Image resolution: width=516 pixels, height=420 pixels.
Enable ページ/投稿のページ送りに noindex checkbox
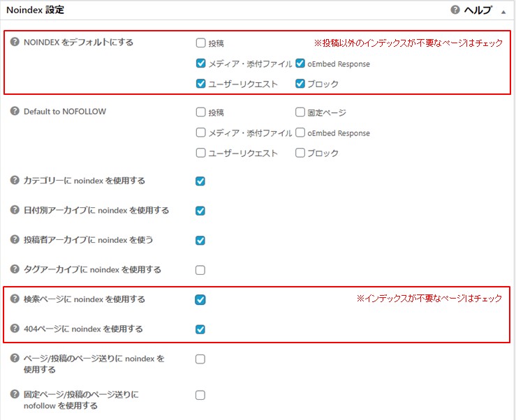[x=200, y=359]
